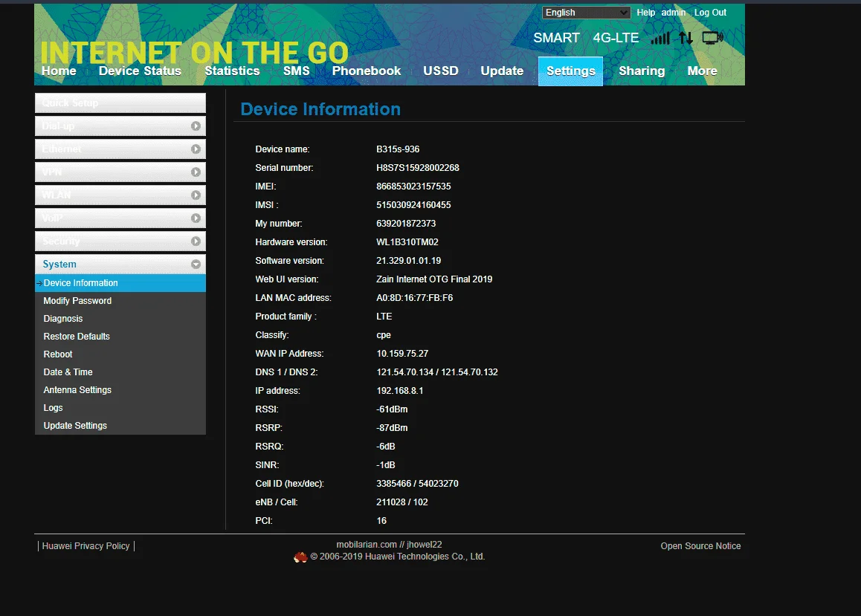Viewport: 861px width, 616px height.
Task: Expand the Dial-up sidebar section
Action: coord(120,126)
